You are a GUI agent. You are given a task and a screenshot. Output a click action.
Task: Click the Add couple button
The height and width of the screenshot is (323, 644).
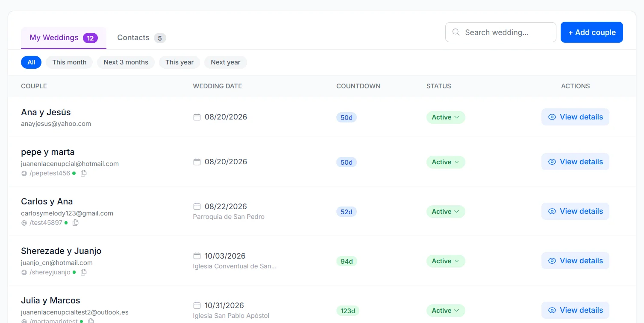point(592,32)
